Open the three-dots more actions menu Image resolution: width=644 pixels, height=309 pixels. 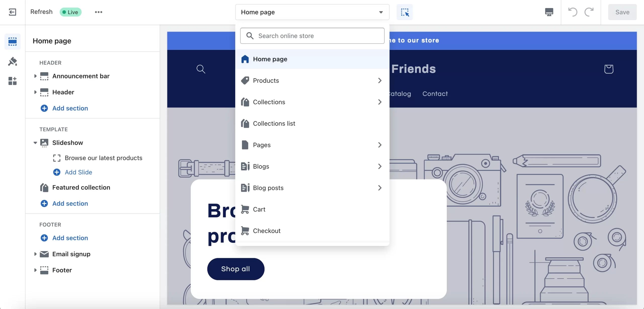tap(98, 12)
